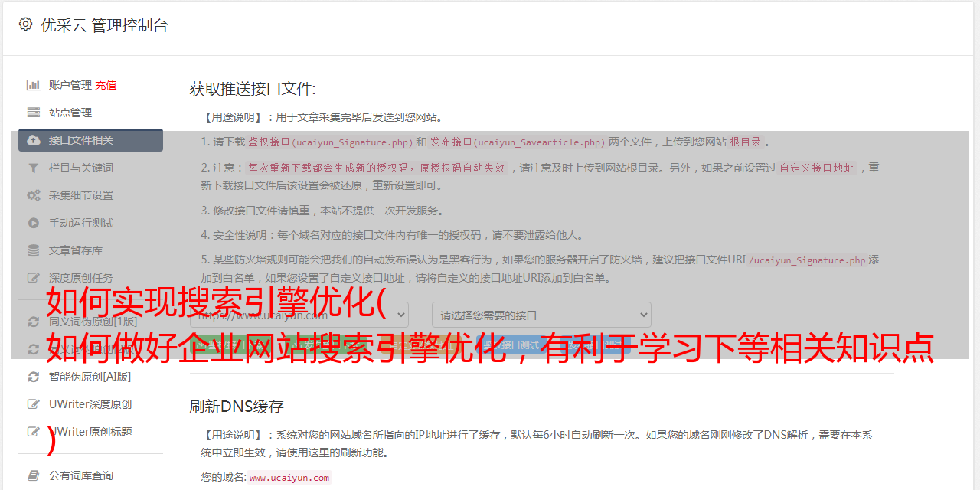Screen dimensions: 980x490
Task: Open the UWriter原创标题 menu item
Action: pyautogui.click(x=90, y=432)
